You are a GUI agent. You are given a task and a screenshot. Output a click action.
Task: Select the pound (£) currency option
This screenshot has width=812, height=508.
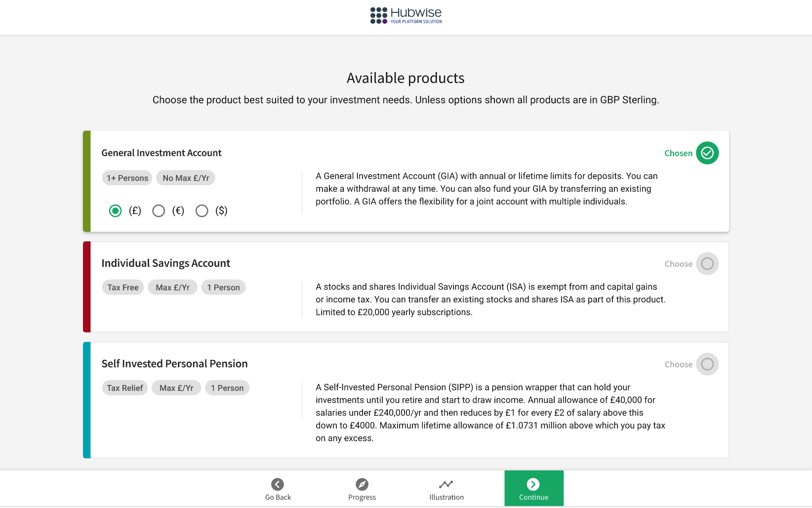tap(116, 211)
